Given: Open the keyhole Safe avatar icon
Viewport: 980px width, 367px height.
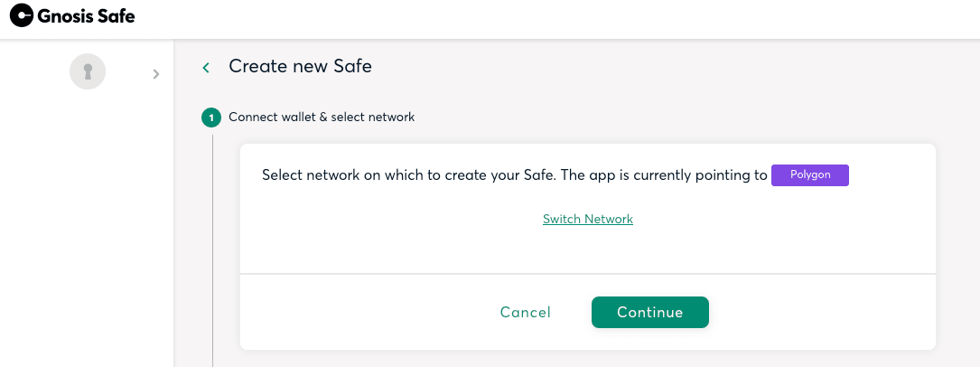Looking at the screenshot, I should pyautogui.click(x=88, y=71).
